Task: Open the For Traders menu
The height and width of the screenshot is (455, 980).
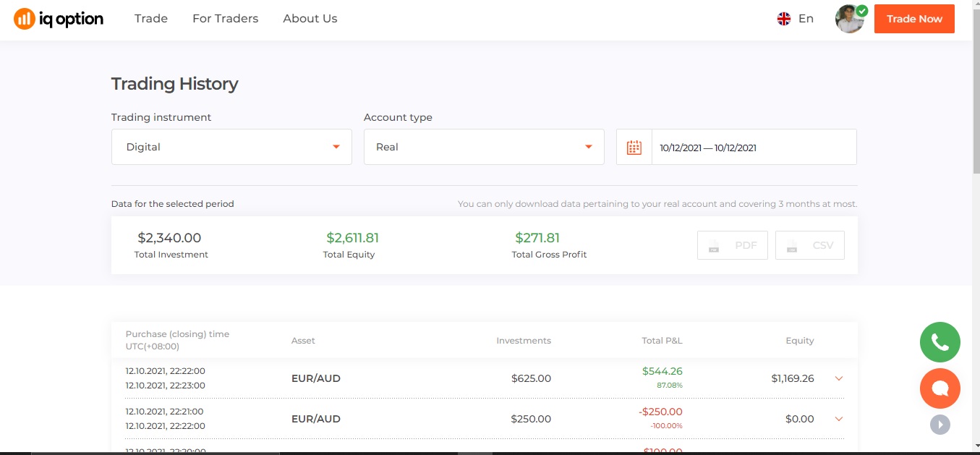Action: tap(225, 19)
